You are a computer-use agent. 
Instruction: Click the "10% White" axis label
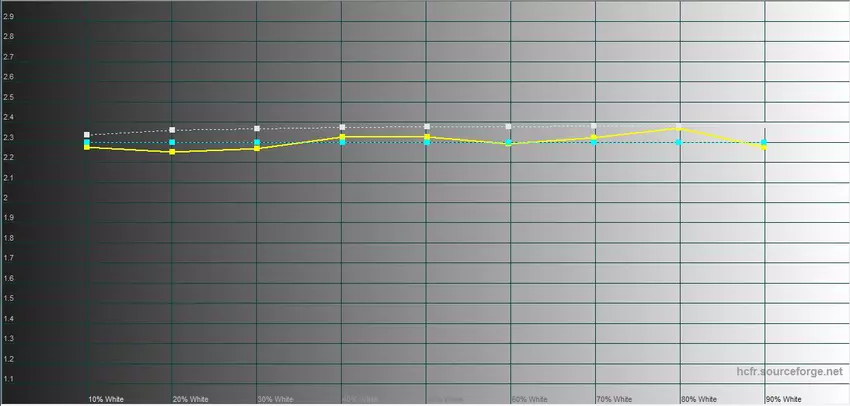click(x=106, y=399)
